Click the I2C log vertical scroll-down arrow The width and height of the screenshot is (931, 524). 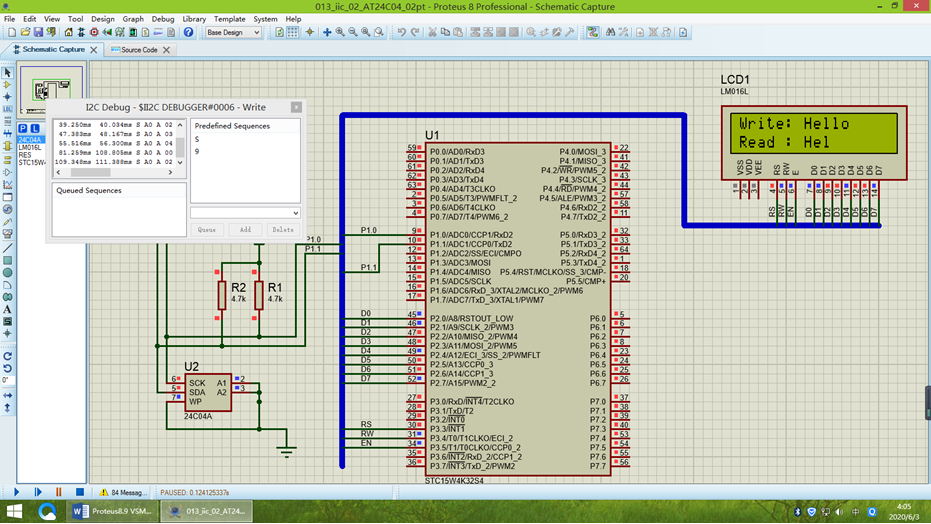click(x=180, y=162)
